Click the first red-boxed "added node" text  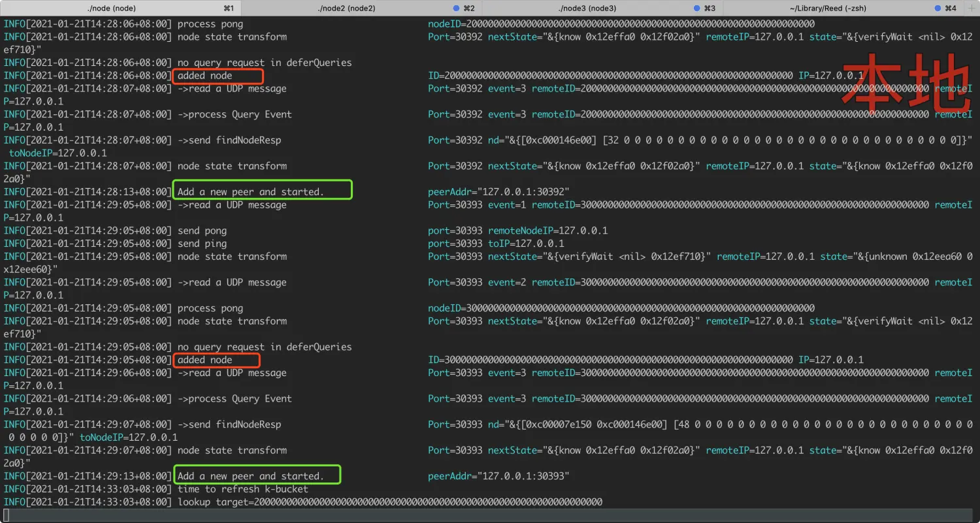pos(205,76)
